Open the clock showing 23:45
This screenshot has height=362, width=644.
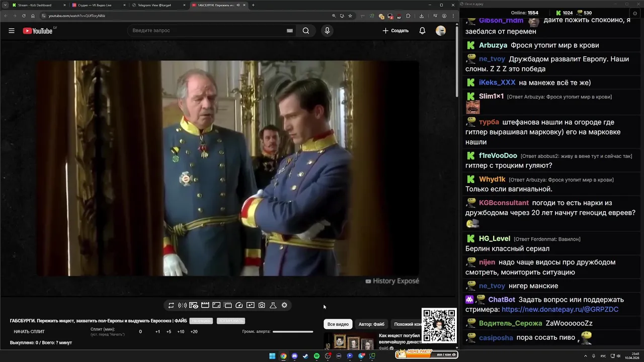632,356
